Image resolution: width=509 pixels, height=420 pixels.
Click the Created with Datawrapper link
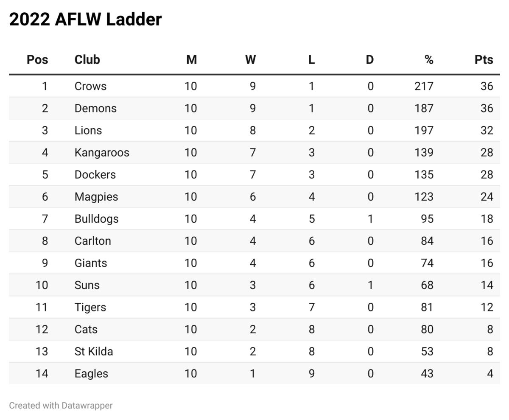coord(61,406)
